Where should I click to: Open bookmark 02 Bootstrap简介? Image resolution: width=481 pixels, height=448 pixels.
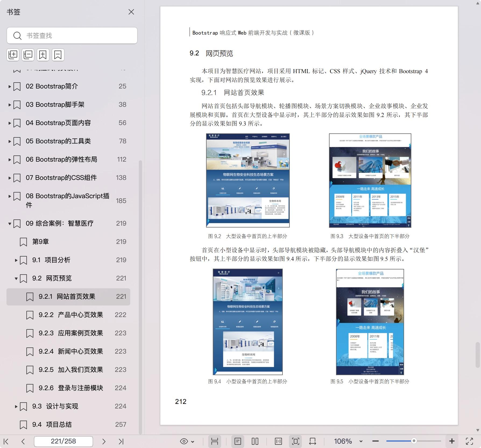(x=52, y=86)
